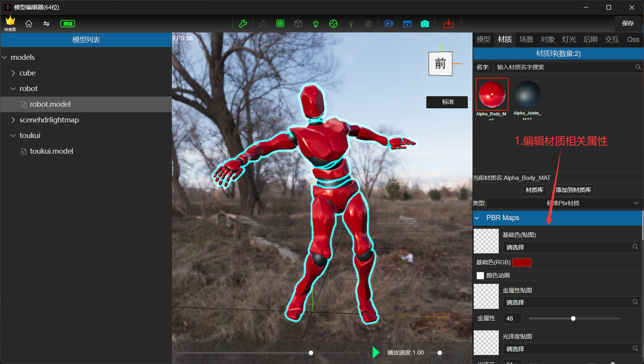Switch to the 对象 tab
644x364 pixels.
coord(548,39)
